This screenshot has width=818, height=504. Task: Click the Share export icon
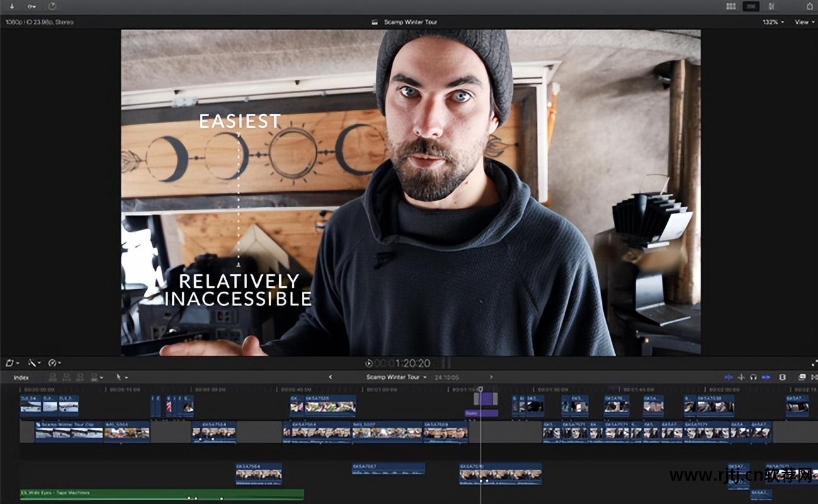810,6
